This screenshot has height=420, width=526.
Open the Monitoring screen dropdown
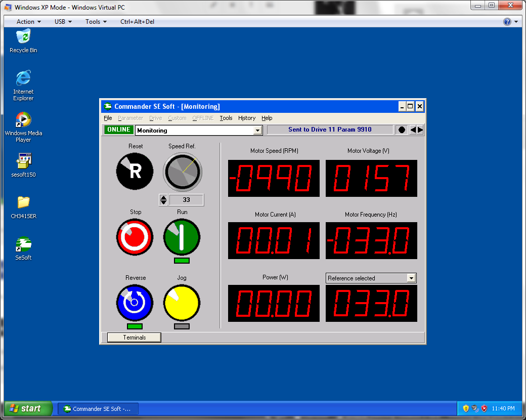[x=257, y=131]
